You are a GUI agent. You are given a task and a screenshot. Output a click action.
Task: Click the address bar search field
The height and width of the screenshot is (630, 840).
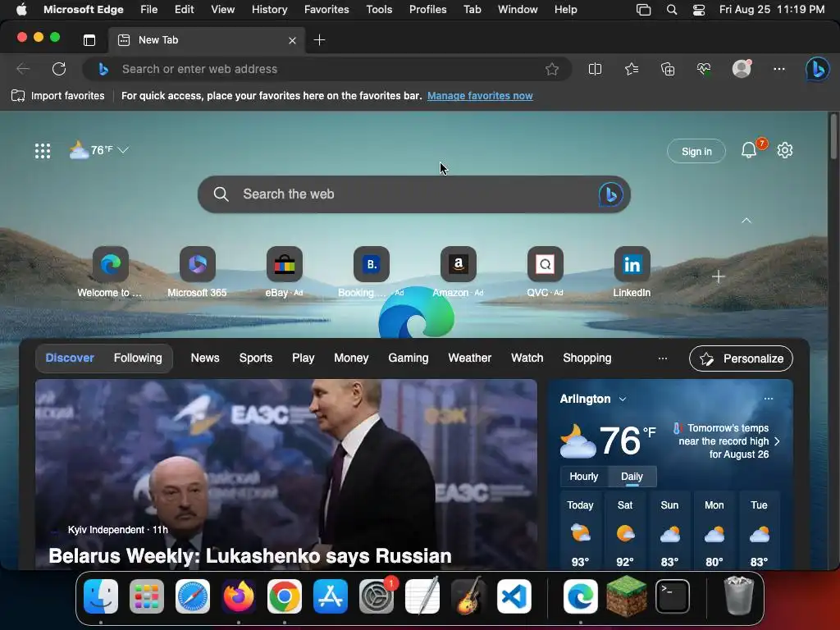tap(326, 69)
